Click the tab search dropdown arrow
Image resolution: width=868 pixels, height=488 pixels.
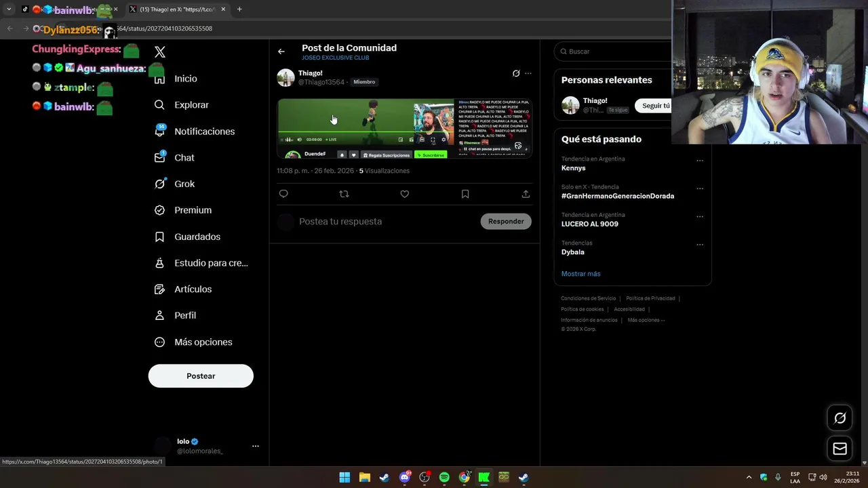[x=9, y=9]
